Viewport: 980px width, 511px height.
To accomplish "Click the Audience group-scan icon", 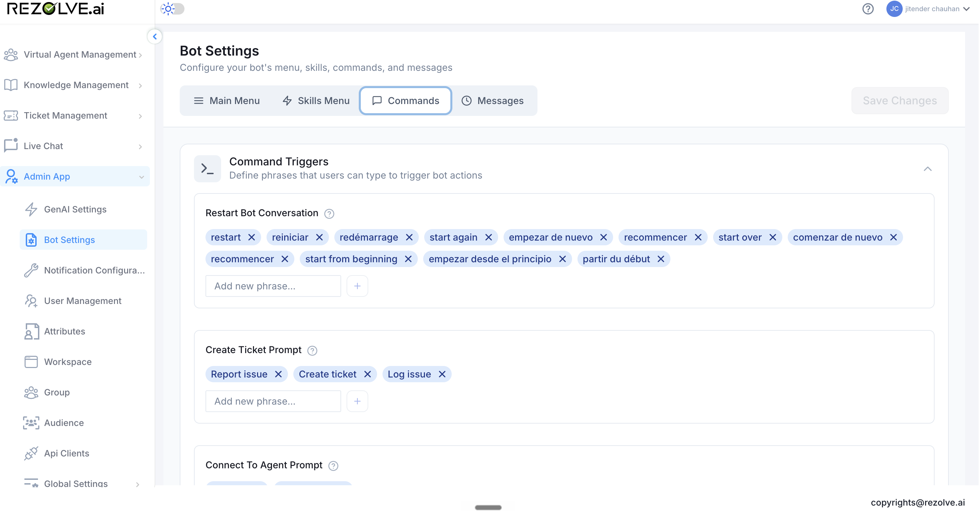I will [x=31, y=423].
